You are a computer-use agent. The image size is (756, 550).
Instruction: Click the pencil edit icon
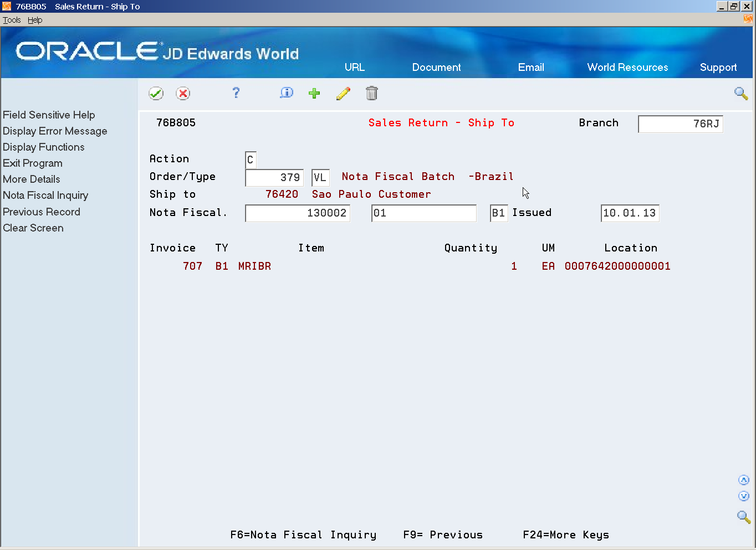[x=343, y=94]
